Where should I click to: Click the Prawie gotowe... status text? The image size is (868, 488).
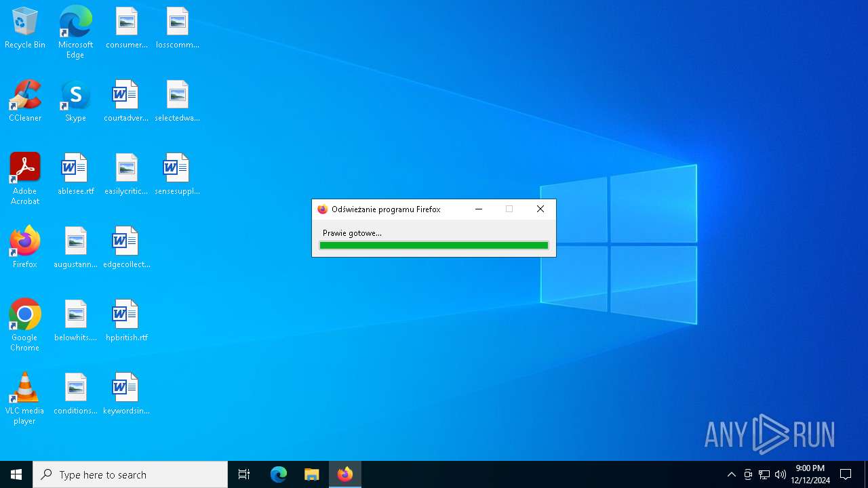(352, 233)
